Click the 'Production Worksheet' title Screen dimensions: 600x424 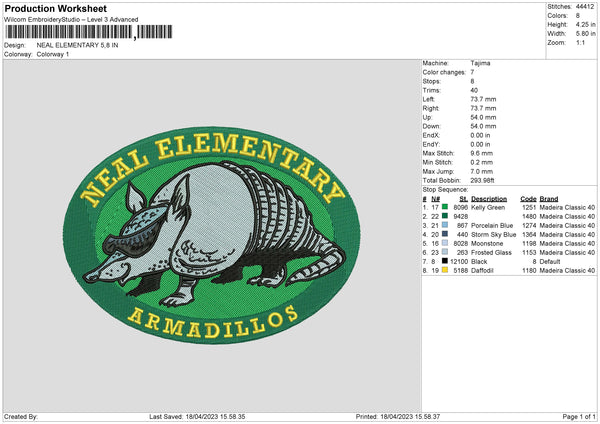[55, 8]
